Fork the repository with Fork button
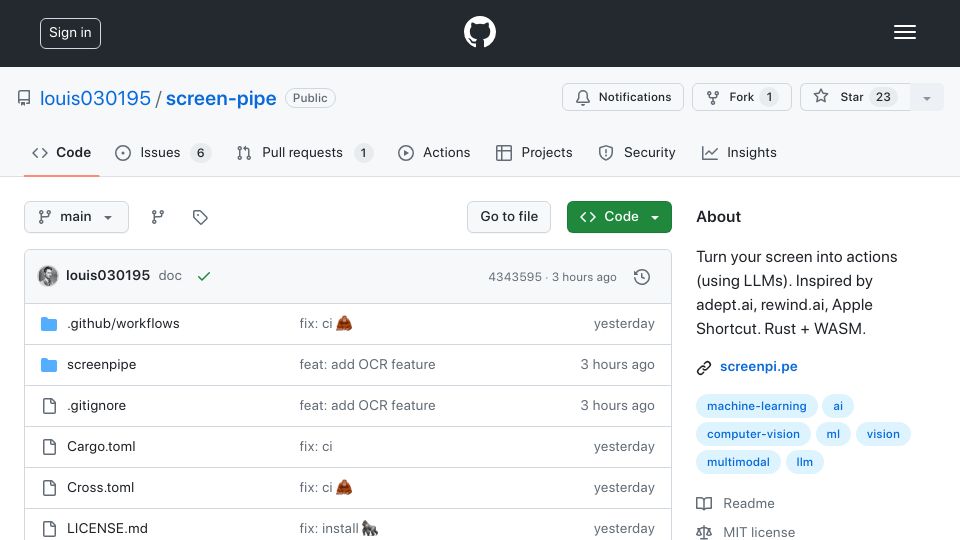The width and height of the screenshot is (960, 540). tap(741, 97)
